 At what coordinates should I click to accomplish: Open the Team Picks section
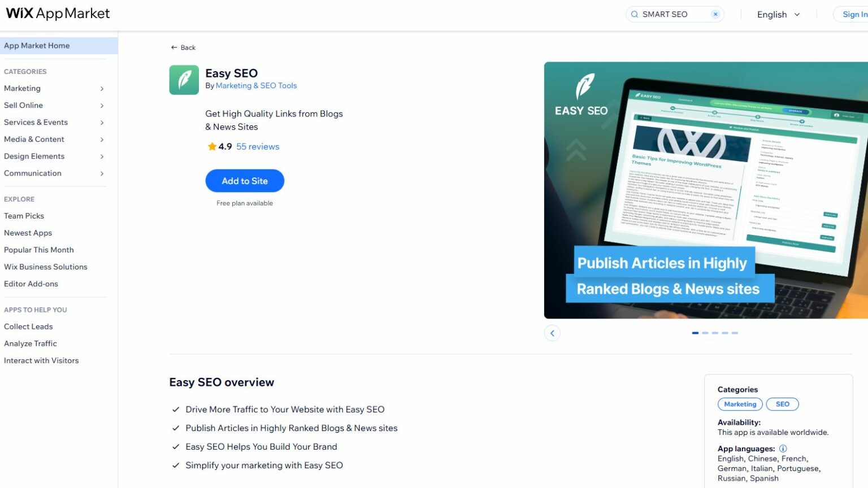tap(24, 215)
